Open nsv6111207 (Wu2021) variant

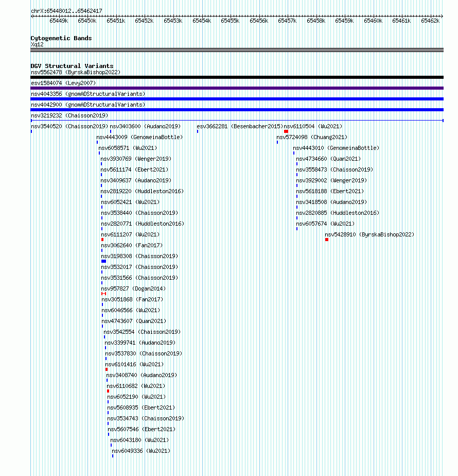[130, 235]
